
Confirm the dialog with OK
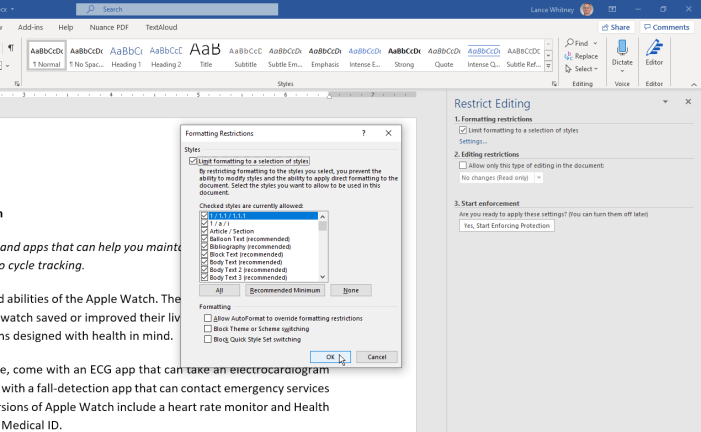point(330,357)
